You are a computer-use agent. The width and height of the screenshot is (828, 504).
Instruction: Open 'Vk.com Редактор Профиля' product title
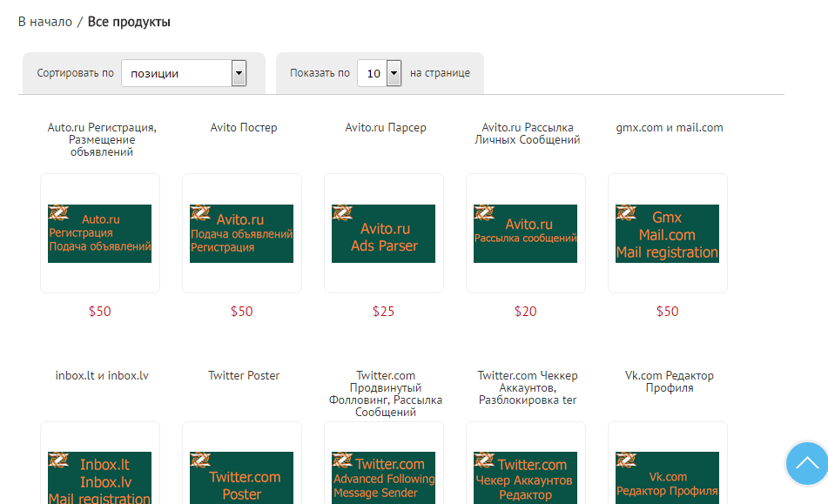click(x=669, y=381)
